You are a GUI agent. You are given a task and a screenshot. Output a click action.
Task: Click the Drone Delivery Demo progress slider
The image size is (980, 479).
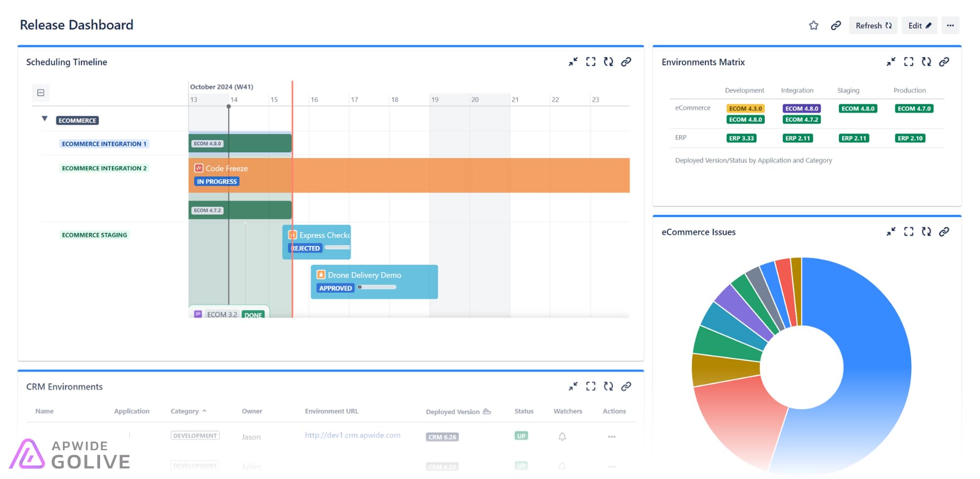pyautogui.click(x=376, y=287)
